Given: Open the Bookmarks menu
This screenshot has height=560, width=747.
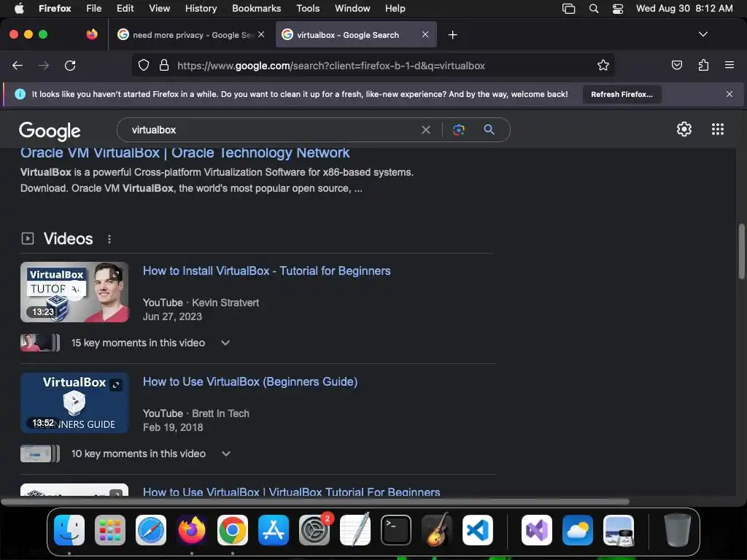Looking at the screenshot, I should (257, 9).
